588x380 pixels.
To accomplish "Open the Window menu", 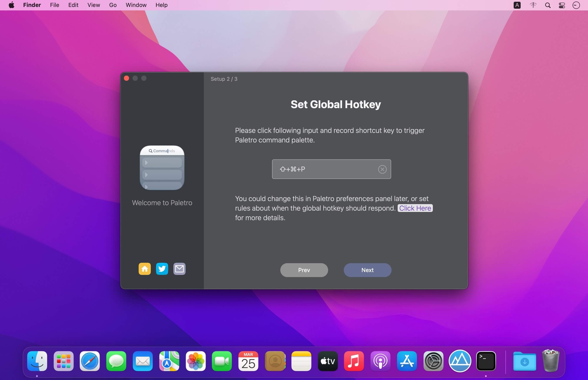I will click(136, 5).
